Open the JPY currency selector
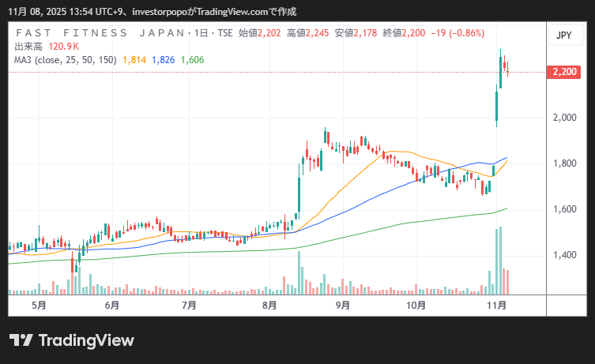Image resolution: width=595 pixels, height=364 pixels. (563, 36)
